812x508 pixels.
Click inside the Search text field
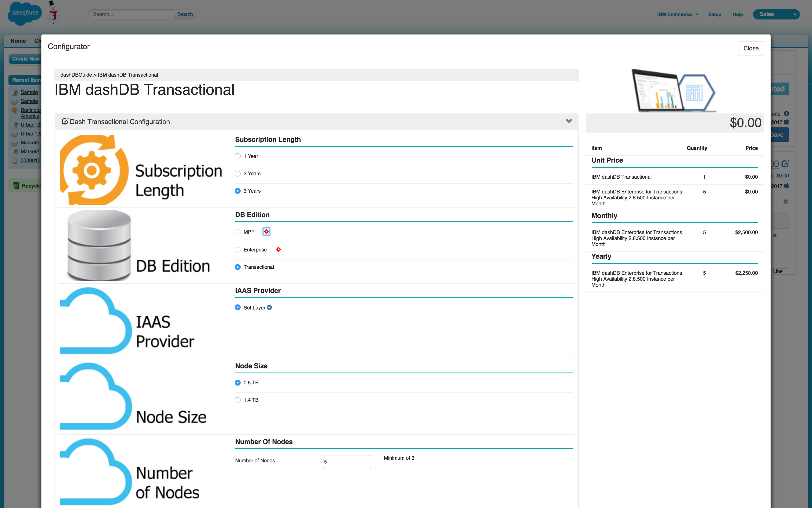point(131,14)
